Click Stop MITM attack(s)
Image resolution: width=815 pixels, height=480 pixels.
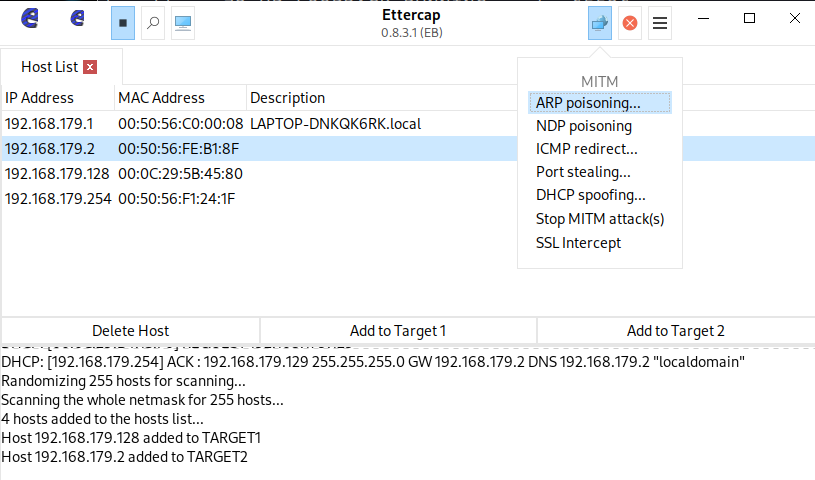[600, 219]
